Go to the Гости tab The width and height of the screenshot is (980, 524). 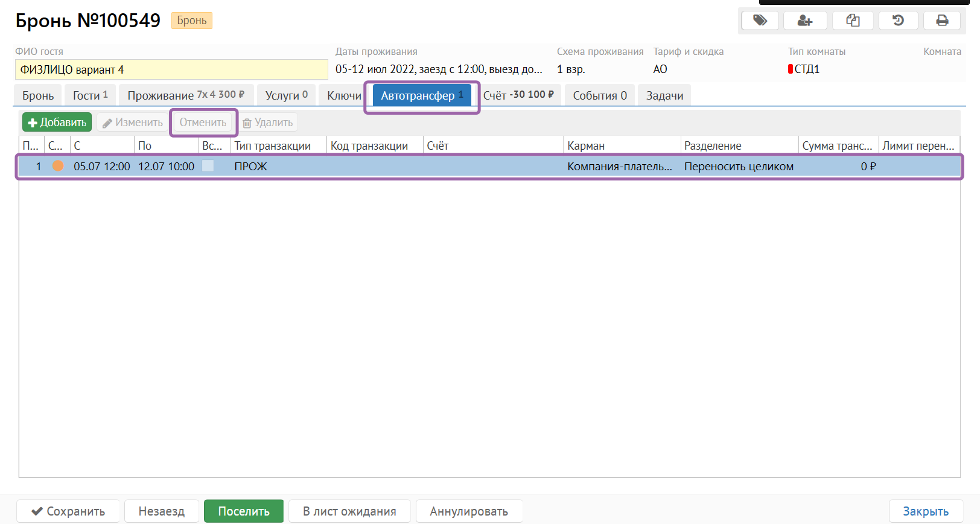tap(90, 95)
